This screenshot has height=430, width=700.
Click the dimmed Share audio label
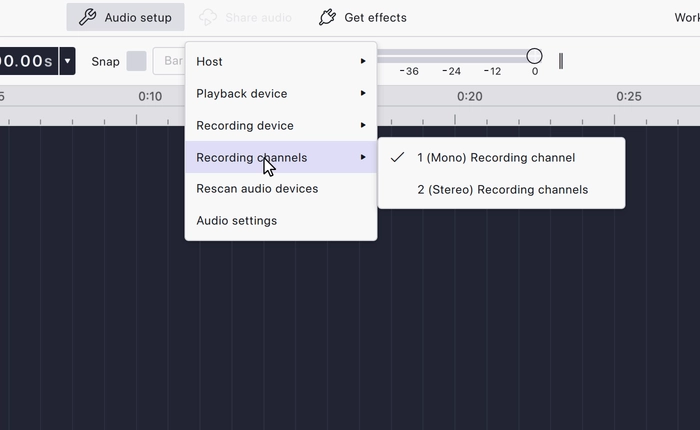click(x=258, y=17)
